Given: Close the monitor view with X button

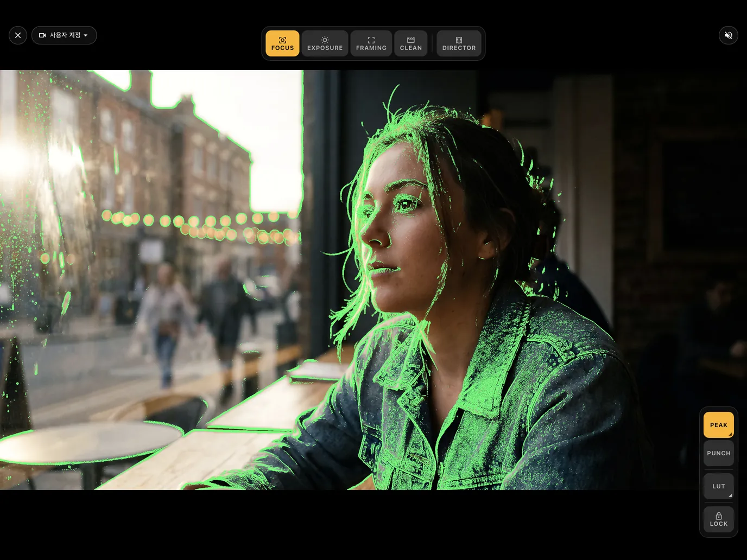Looking at the screenshot, I should pyautogui.click(x=18, y=35).
